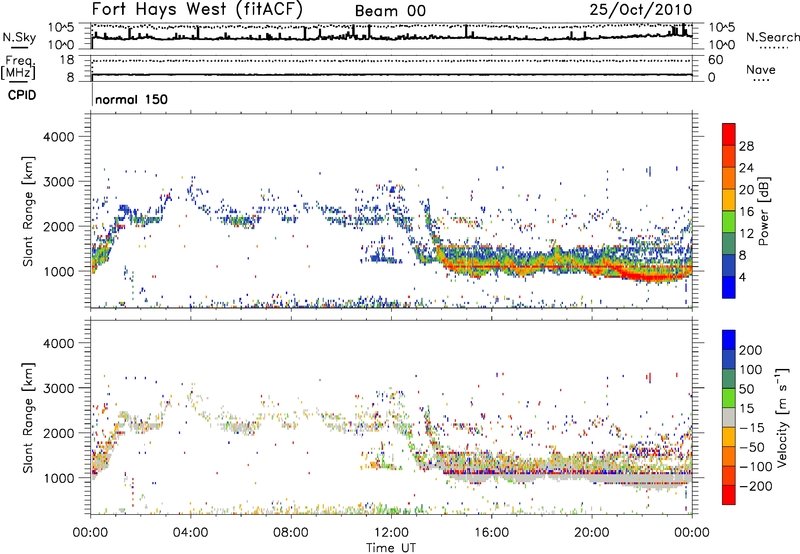Click the red top segment of power colorbar
Image resolution: width=800 pixels, height=554 pixels.
tap(729, 134)
